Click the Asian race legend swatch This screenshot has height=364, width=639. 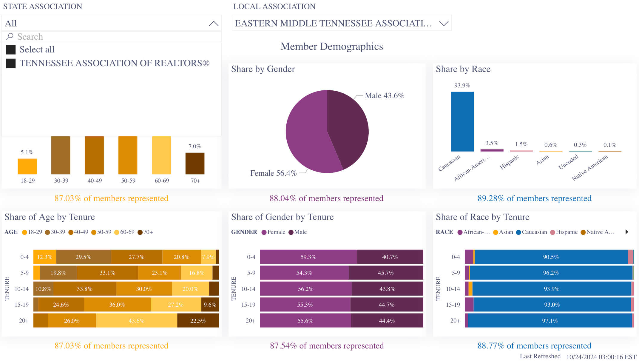pos(496,232)
